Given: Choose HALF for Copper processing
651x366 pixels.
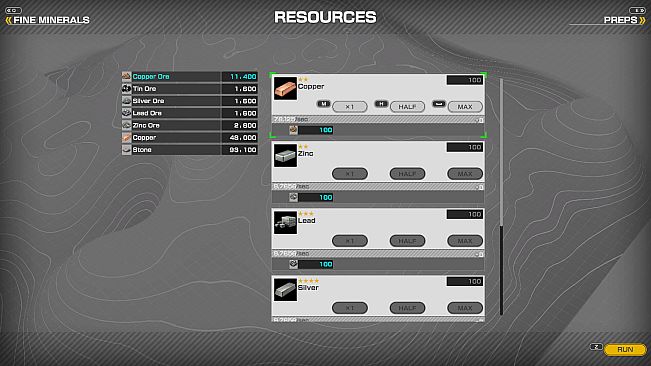Looking at the screenshot, I should (407, 107).
